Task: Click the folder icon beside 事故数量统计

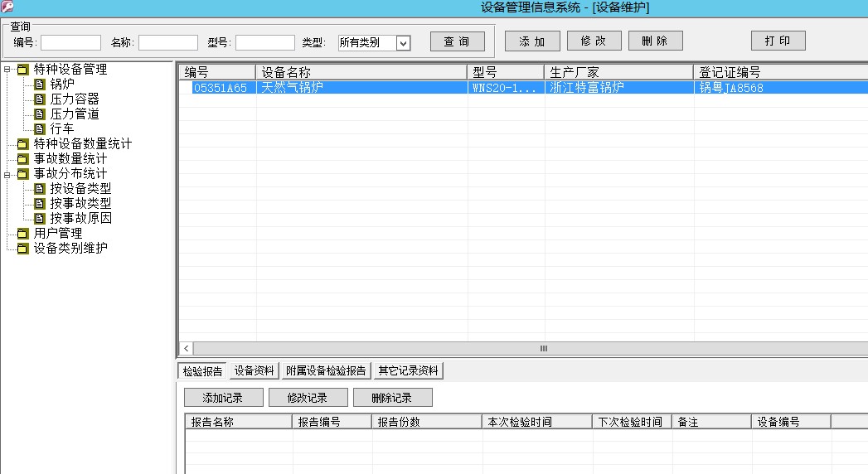Action: tap(22, 159)
